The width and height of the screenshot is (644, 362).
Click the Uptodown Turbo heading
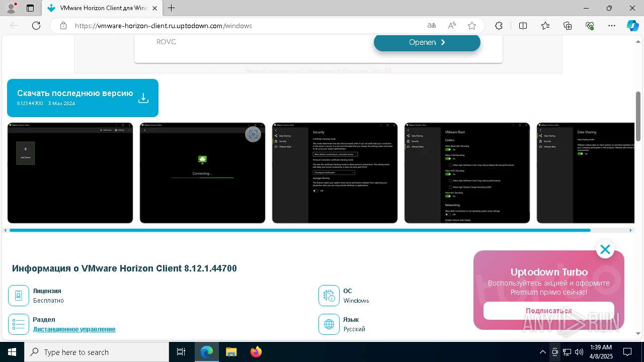coord(549,272)
